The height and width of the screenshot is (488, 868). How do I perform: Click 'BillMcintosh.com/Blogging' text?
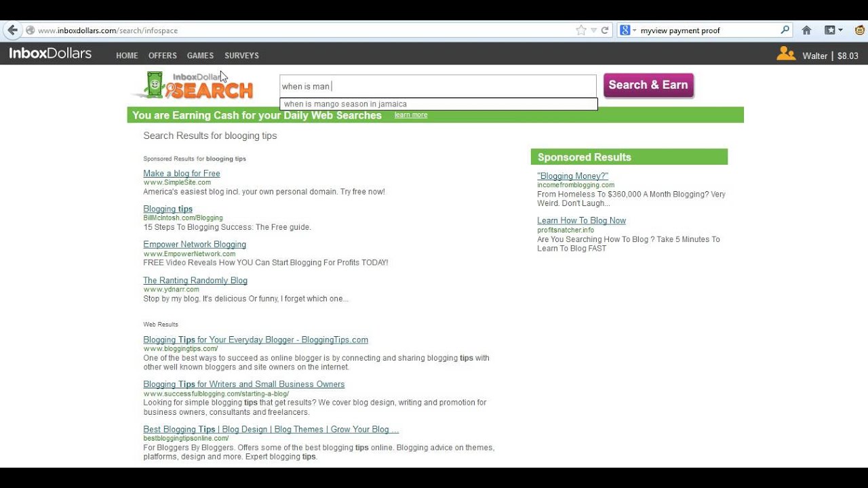(x=183, y=218)
